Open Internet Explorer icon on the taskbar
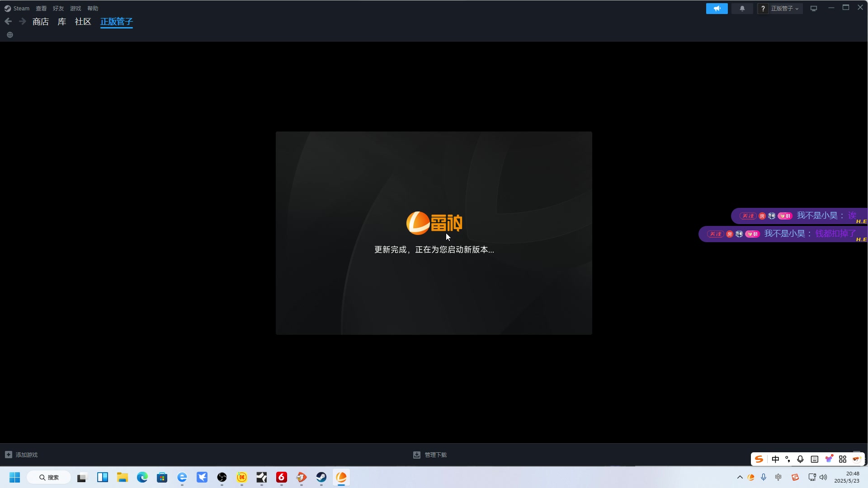868x488 pixels. tap(182, 477)
